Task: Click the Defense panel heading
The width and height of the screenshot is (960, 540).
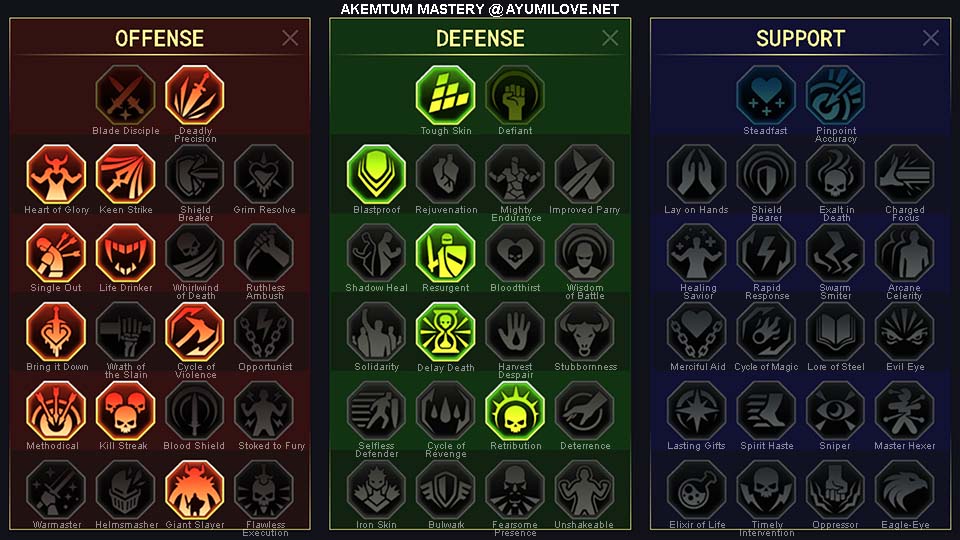Action: pos(480,39)
